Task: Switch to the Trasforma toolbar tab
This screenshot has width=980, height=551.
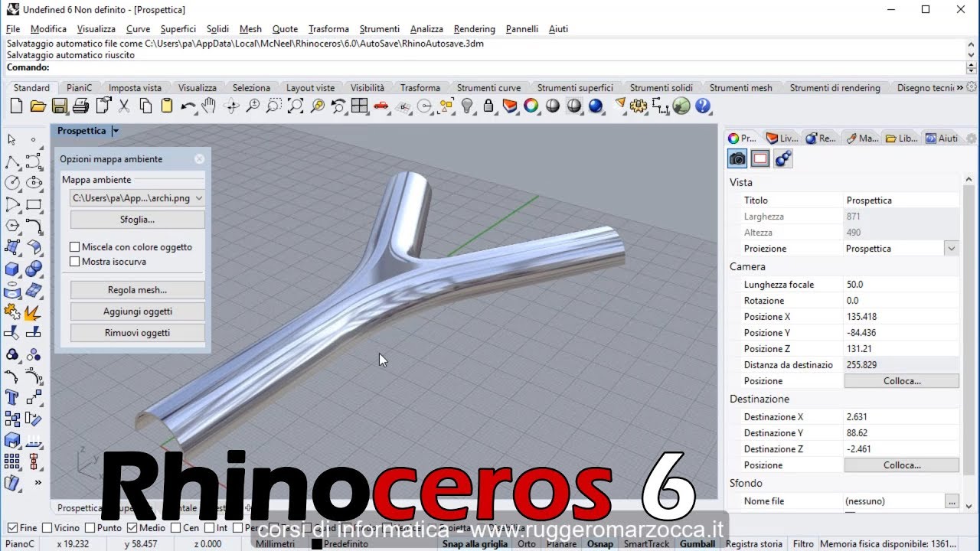Action: point(420,88)
